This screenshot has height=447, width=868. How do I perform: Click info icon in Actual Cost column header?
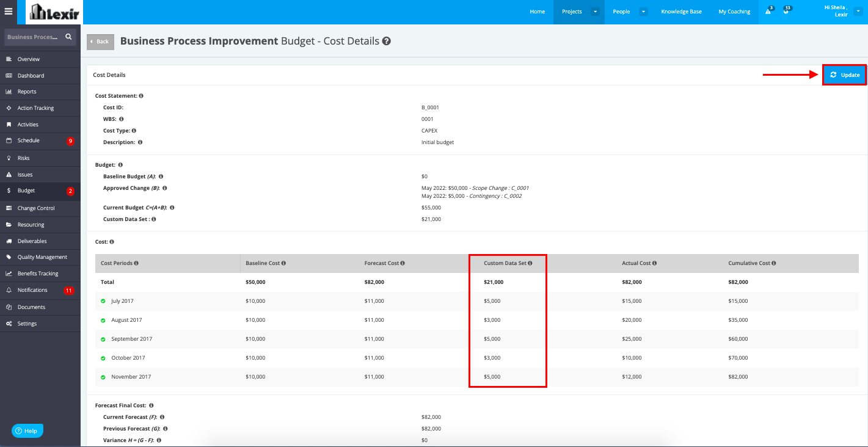tap(655, 263)
